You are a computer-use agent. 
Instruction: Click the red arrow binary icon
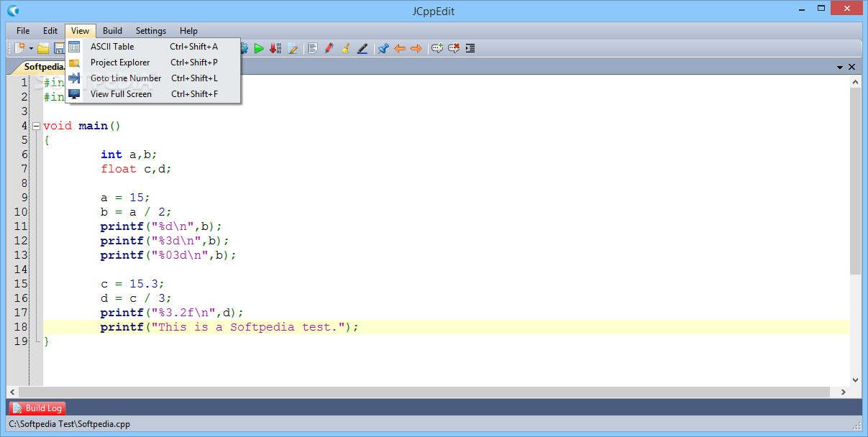pos(275,48)
